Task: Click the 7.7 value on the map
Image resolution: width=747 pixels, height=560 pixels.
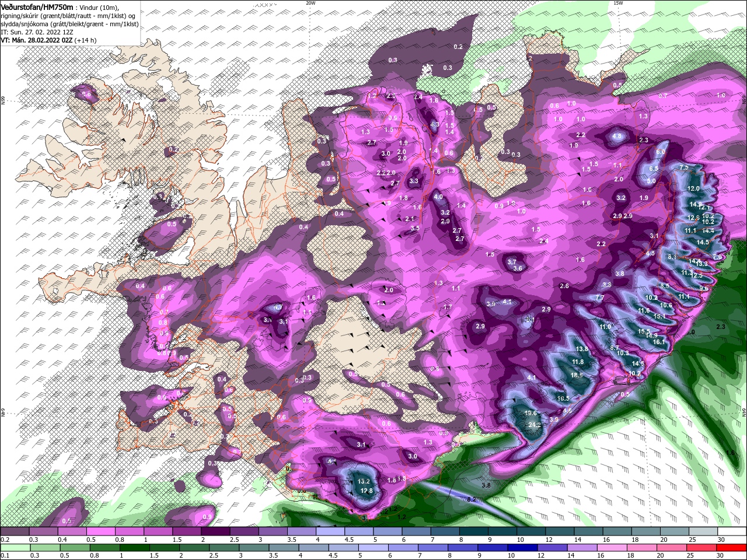Action: (599, 297)
